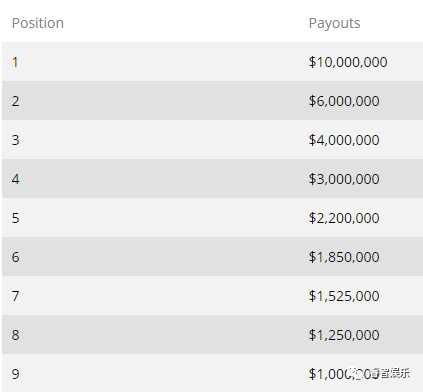Select the $2,200,000 payout cell

[344, 218]
